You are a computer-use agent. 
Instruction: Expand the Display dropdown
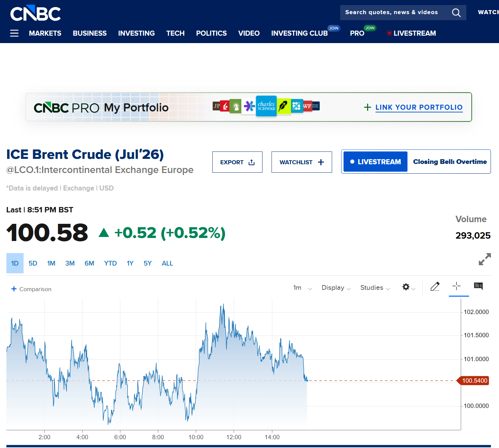pos(336,288)
